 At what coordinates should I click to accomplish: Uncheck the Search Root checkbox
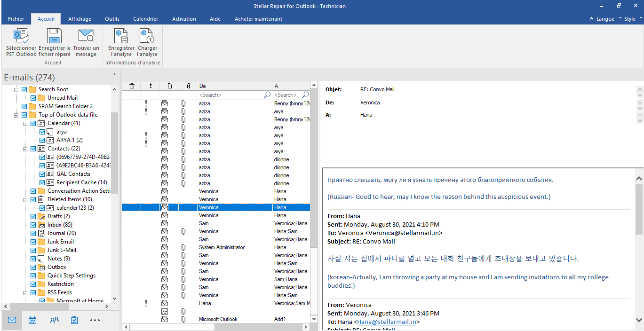pyautogui.click(x=24, y=89)
